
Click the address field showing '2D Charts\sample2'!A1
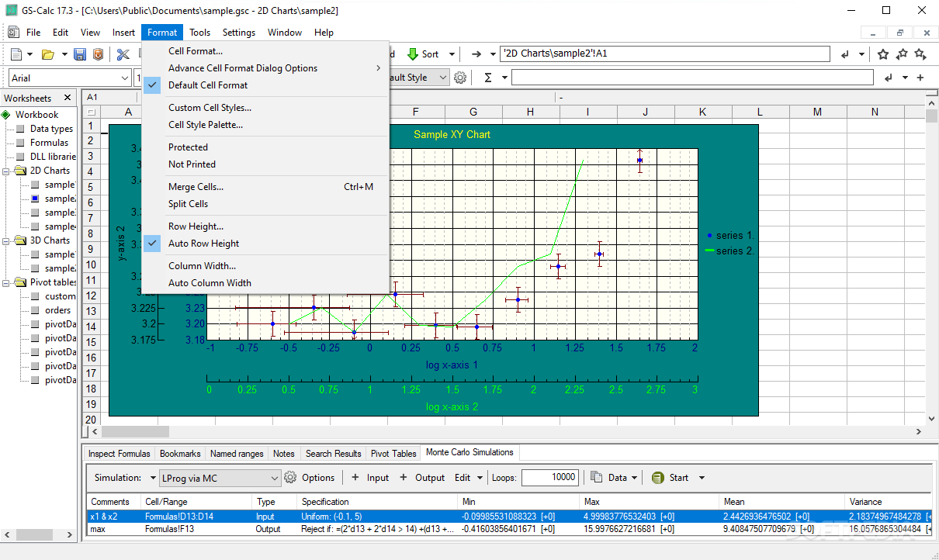665,54
